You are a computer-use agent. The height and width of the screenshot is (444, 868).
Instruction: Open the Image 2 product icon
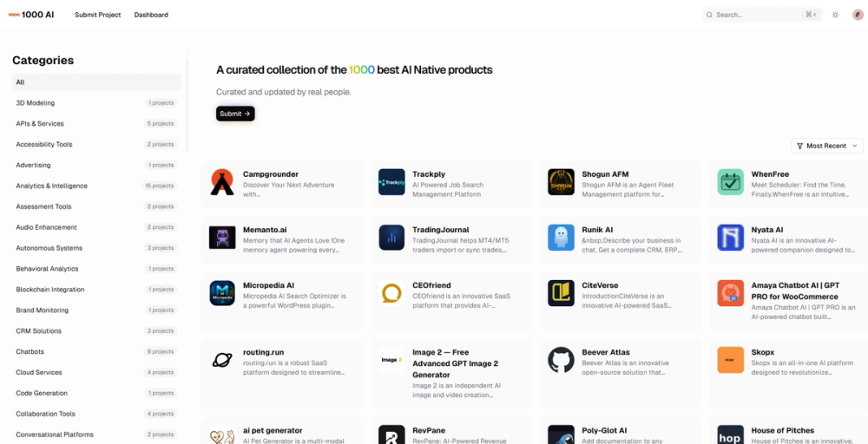[x=391, y=360]
